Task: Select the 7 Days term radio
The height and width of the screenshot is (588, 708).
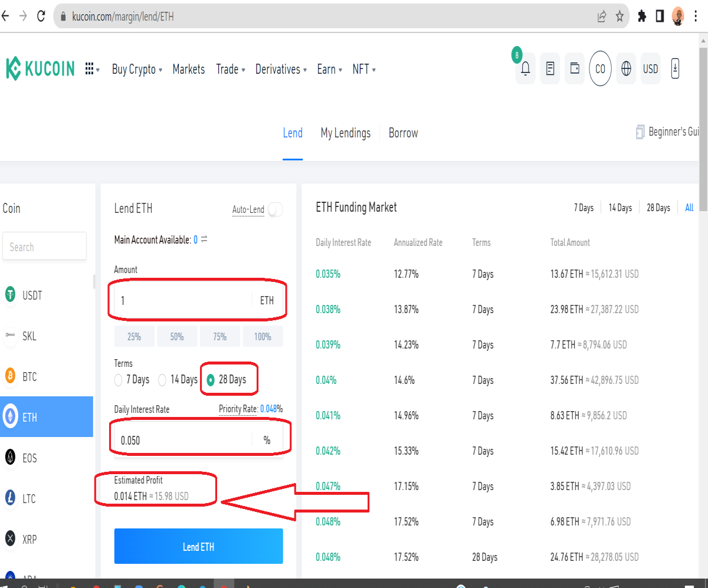Action: coord(119,380)
